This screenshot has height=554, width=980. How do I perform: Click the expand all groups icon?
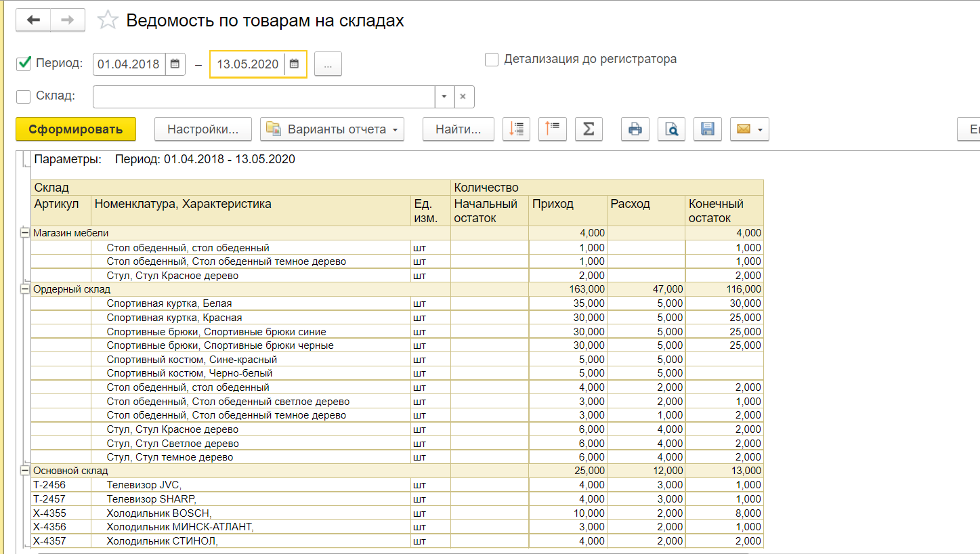coord(516,129)
